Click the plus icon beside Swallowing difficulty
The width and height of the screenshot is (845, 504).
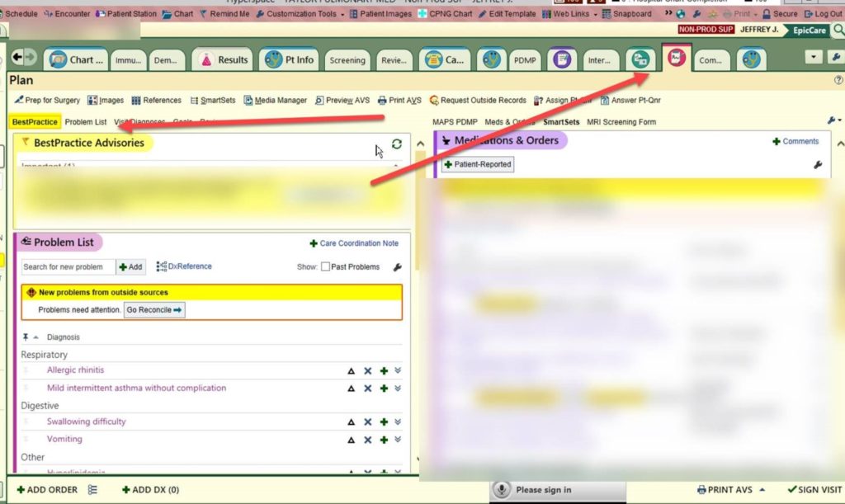(x=384, y=422)
